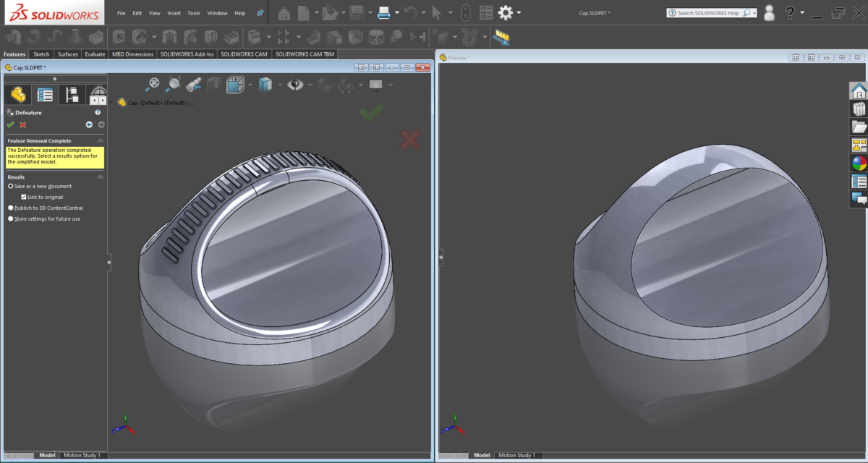Click the View Settings monitor icon

click(x=375, y=85)
